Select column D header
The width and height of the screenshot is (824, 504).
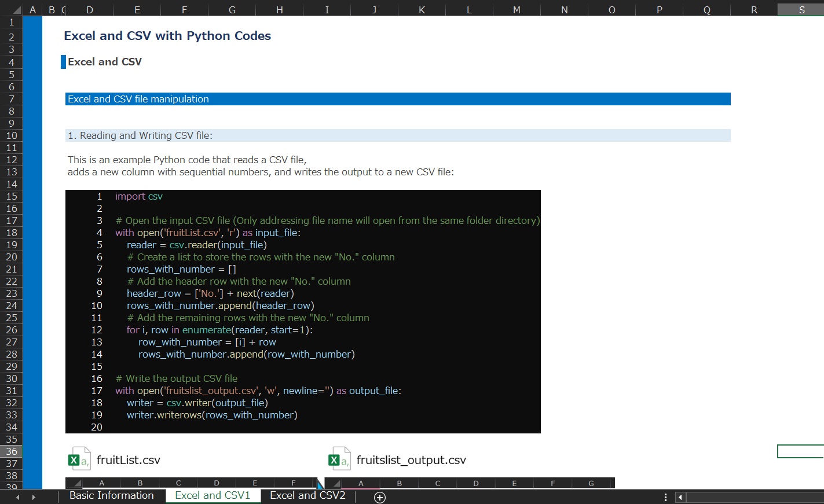(89, 10)
